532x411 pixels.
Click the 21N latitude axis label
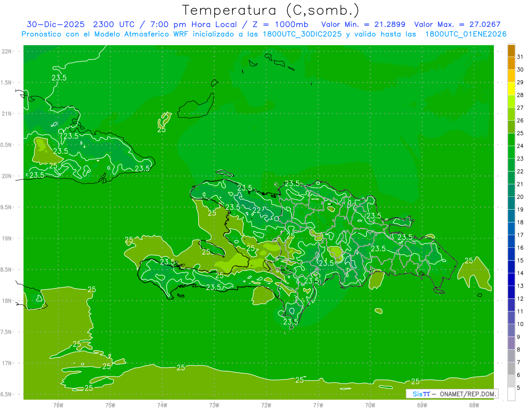click(7, 114)
